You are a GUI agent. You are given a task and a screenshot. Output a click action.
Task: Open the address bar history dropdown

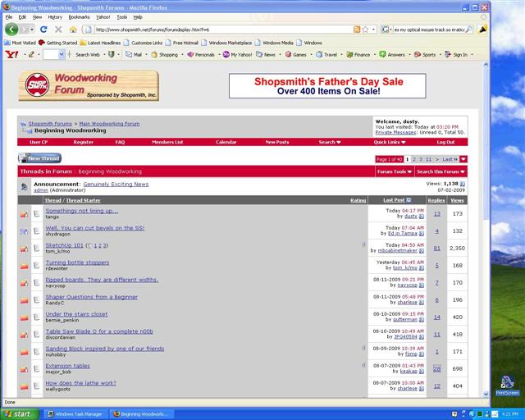pos(374,30)
